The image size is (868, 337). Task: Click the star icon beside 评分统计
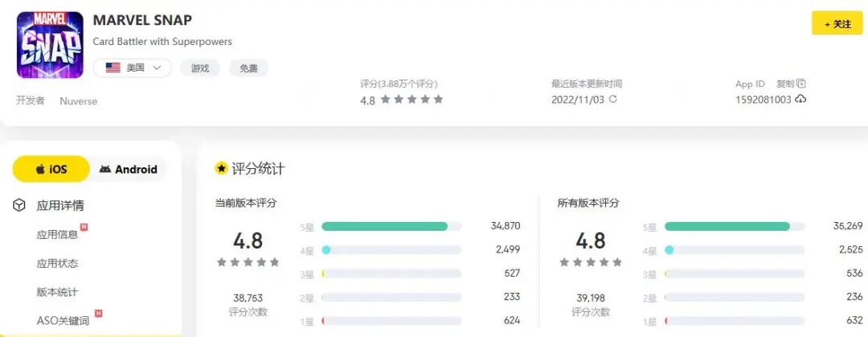pos(222,169)
